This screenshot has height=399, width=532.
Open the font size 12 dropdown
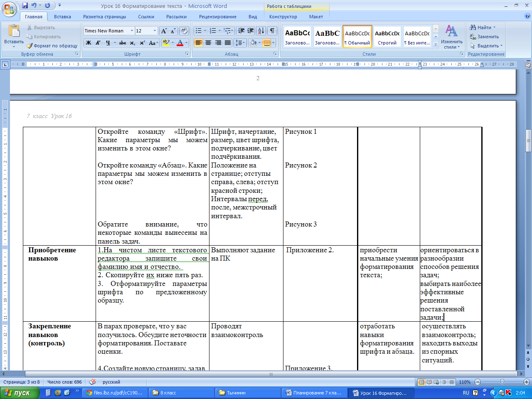tap(155, 31)
